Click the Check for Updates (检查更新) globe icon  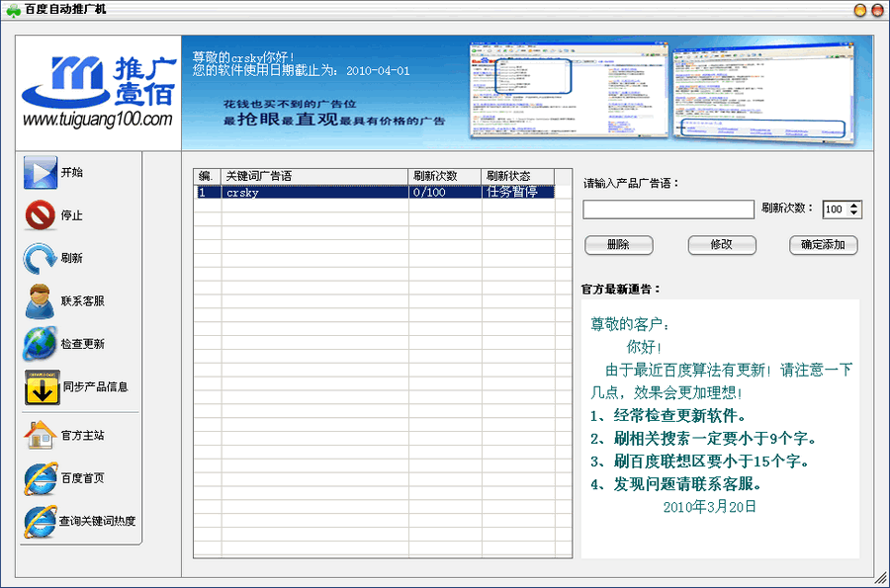pos(41,344)
